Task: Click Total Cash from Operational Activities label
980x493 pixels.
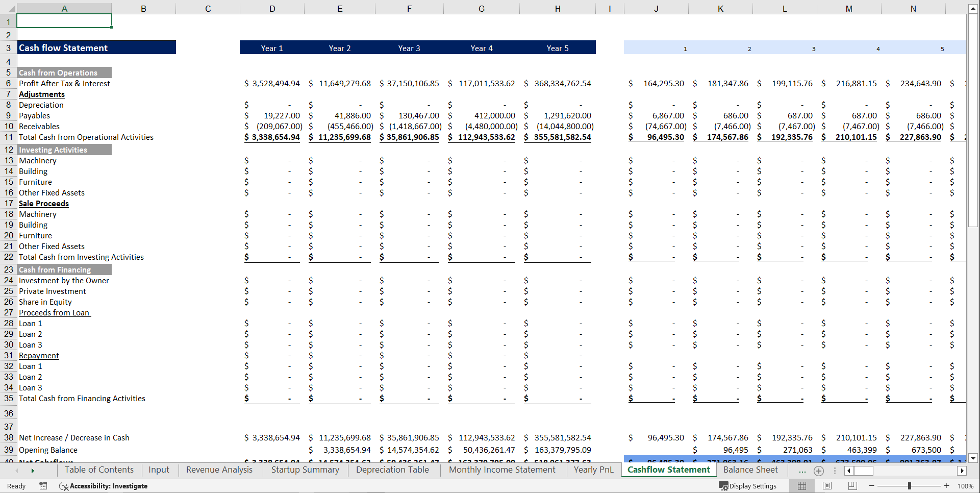Action: pyautogui.click(x=86, y=137)
